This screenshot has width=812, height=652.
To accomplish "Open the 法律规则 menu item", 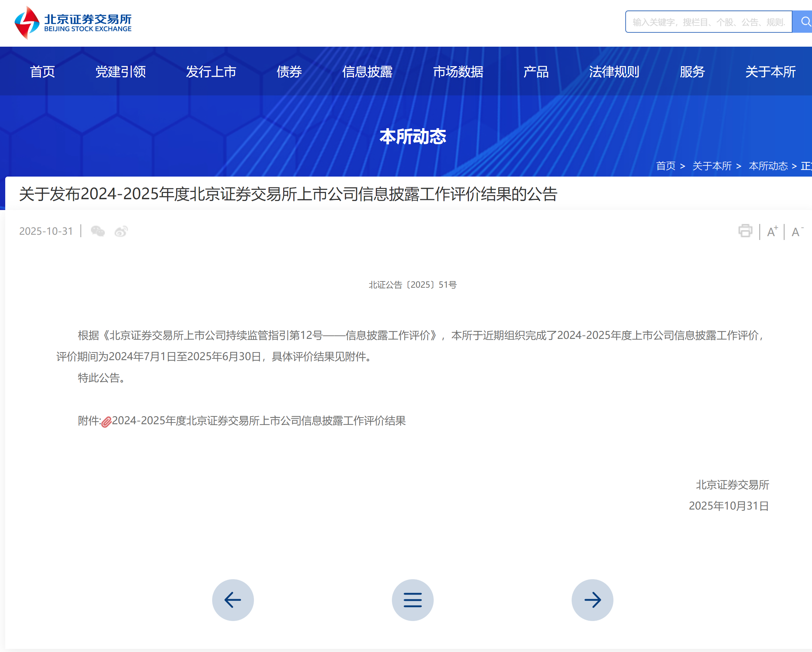I will click(x=614, y=71).
